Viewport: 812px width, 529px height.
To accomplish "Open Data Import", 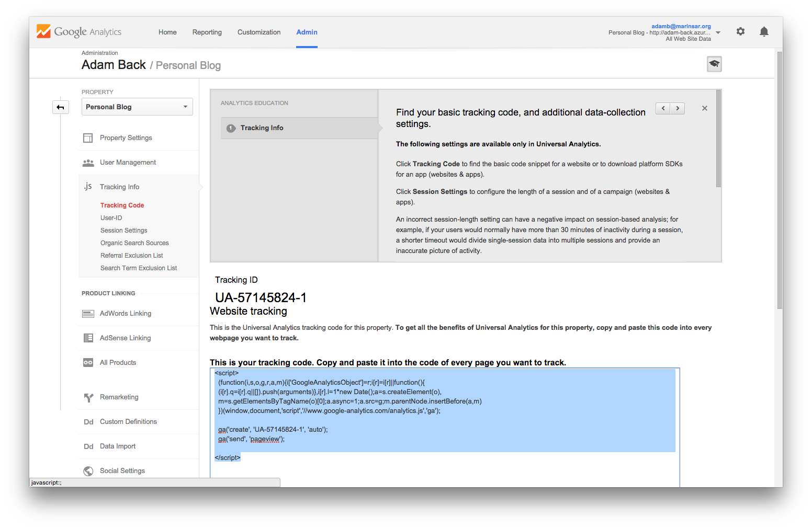I will click(x=118, y=446).
